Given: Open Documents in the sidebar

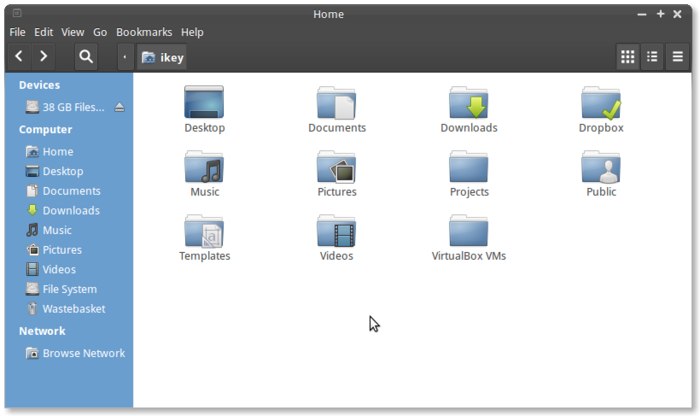Looking at the screenshot, I should pyautogui.click(x=69, y=191).
